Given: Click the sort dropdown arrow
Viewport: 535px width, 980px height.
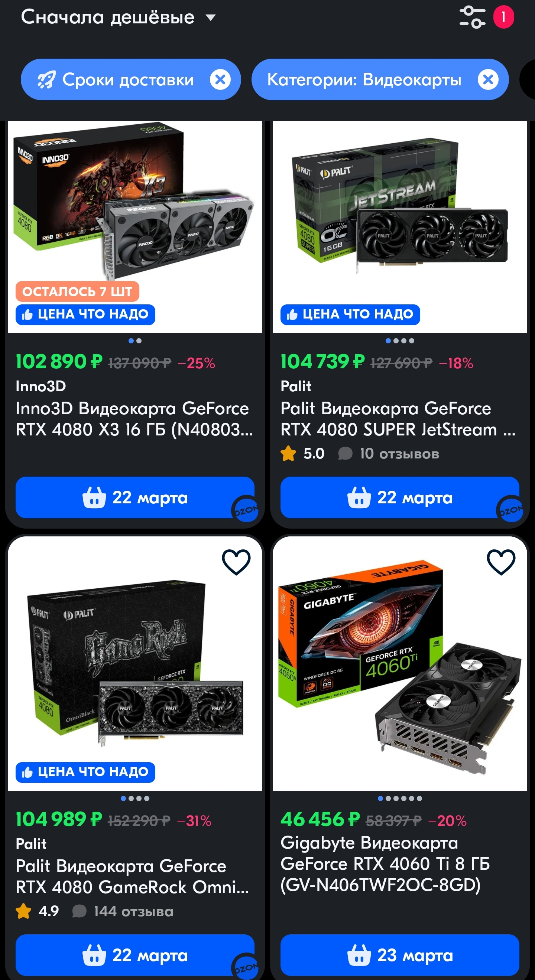Looking at the screenshot, I should coord(211,17).
